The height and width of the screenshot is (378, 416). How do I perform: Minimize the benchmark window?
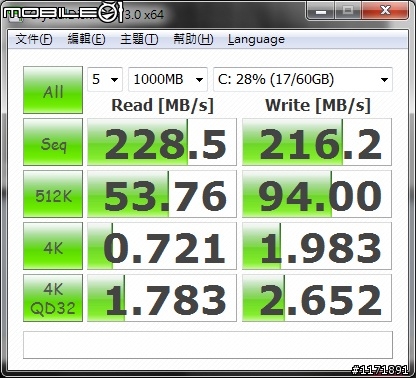(321, 11)
